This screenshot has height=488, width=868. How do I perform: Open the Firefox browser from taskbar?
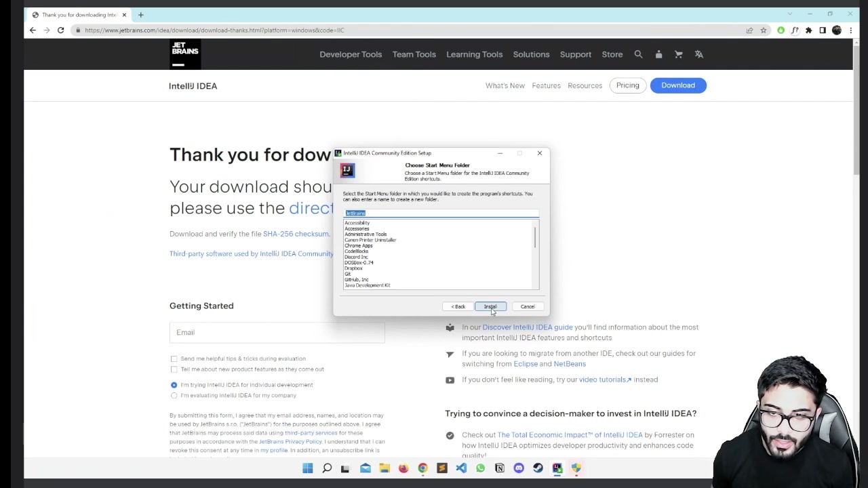[x=403, y=468]
